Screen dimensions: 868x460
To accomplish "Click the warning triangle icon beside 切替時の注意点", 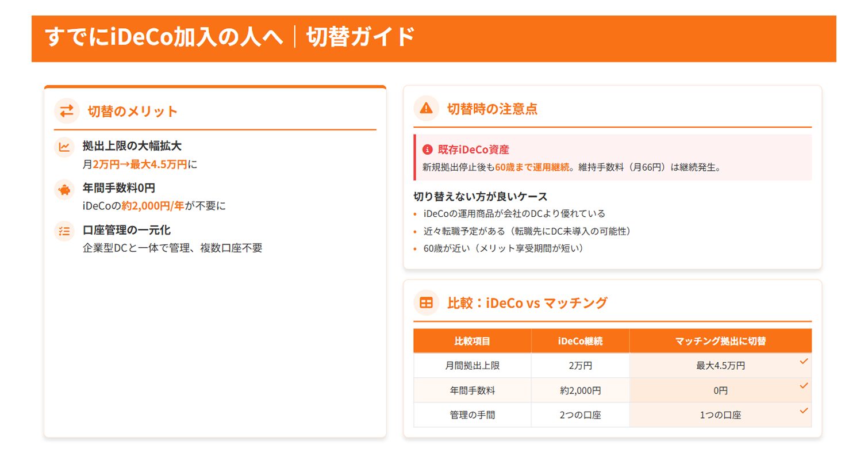I will (426, 108).
